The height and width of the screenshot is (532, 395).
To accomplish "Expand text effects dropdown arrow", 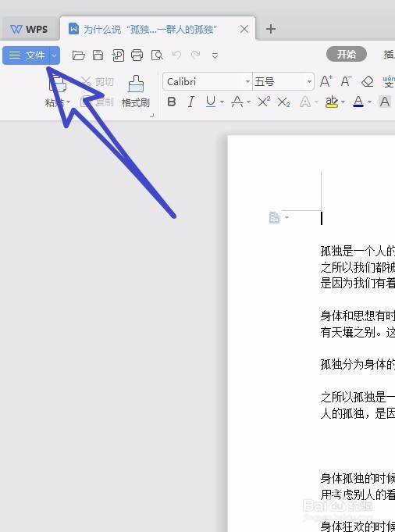I will pyautogui.click(x=316, y=102).
